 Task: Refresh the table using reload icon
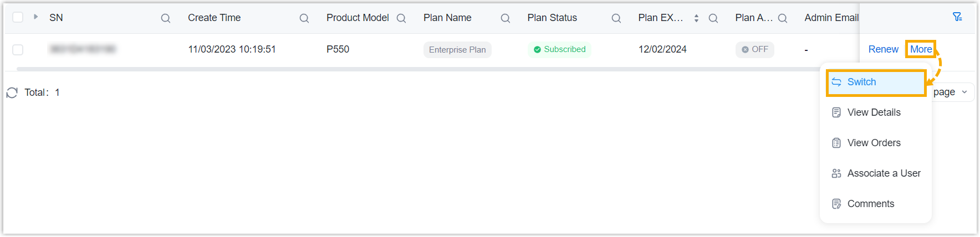[12, 92]
